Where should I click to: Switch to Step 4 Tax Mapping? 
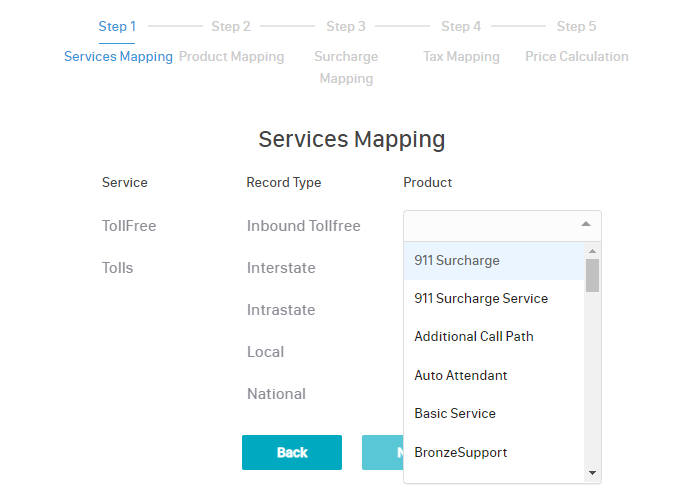(461, 42)
